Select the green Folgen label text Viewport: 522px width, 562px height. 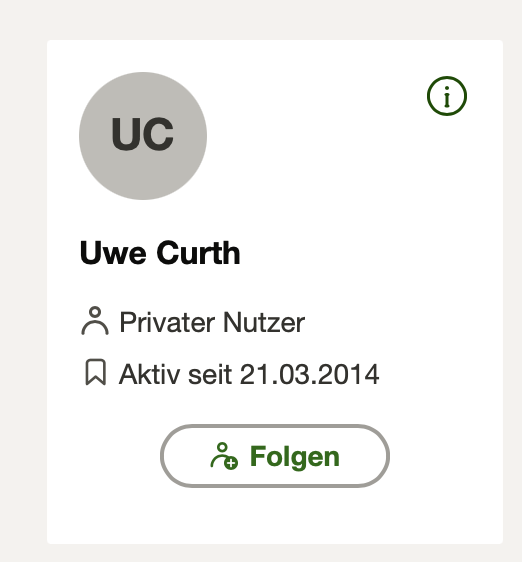[295, 457]
